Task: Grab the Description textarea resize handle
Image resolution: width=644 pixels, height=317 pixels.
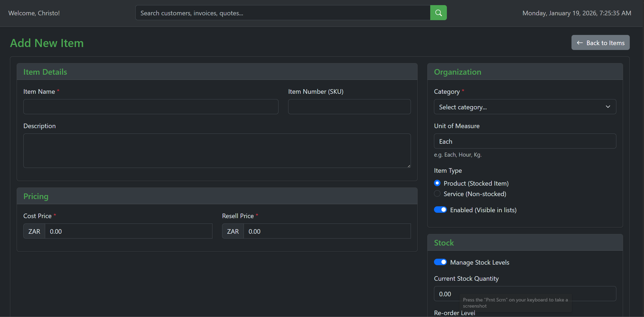Action: (x=409, y=166)
